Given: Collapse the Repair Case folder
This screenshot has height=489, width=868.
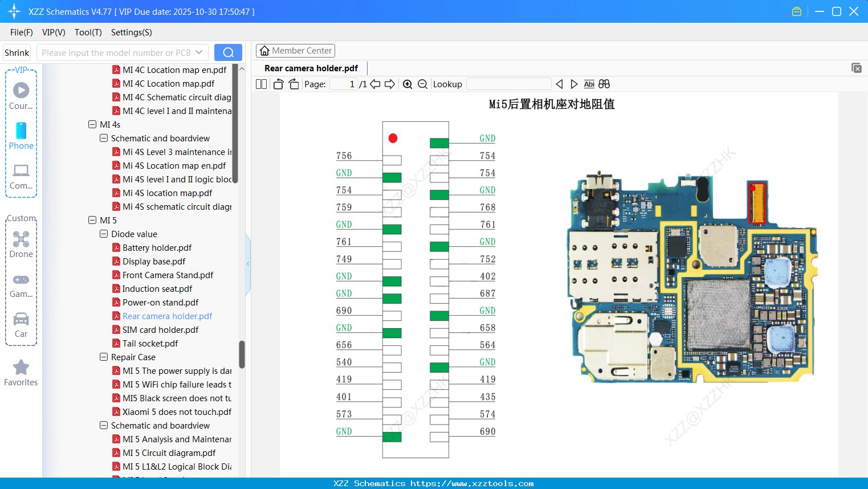Looking at the screenshot, I should (x=104, y=357).
